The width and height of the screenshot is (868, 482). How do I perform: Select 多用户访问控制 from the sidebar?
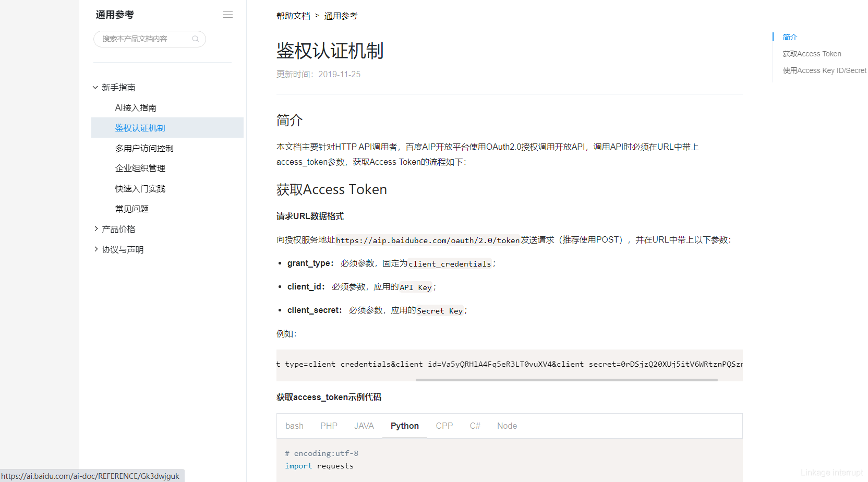pyautogui.click(x=144, y=148)
